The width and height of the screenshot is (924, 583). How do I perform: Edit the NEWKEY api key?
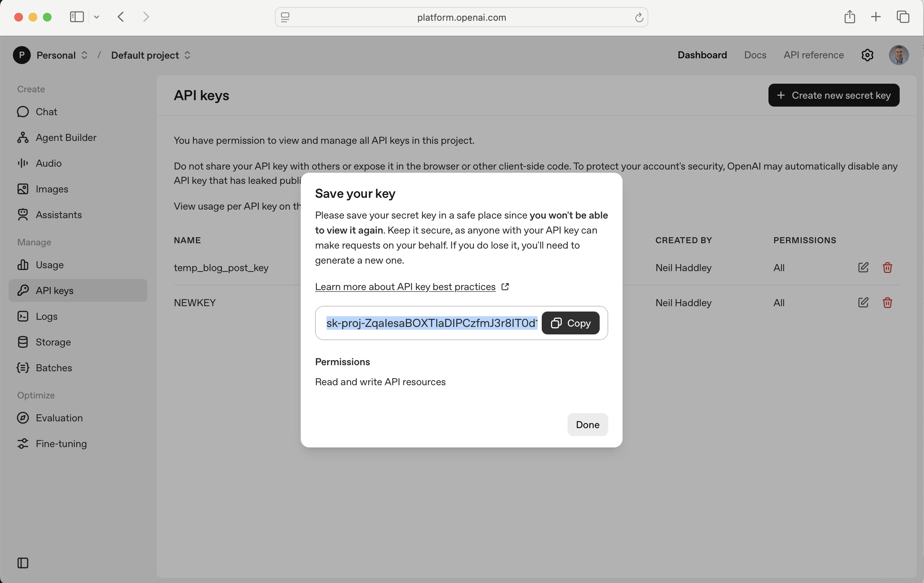point(862,303)
